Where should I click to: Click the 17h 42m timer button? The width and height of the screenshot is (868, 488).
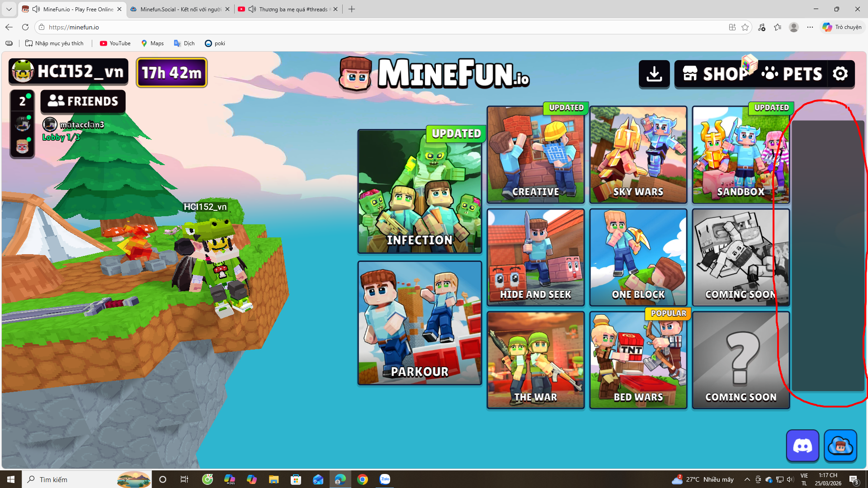pos(172,72)
